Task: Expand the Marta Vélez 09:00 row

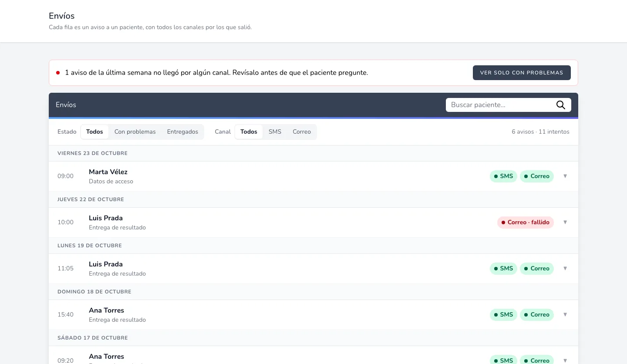Action: click(x=565, y=176)
